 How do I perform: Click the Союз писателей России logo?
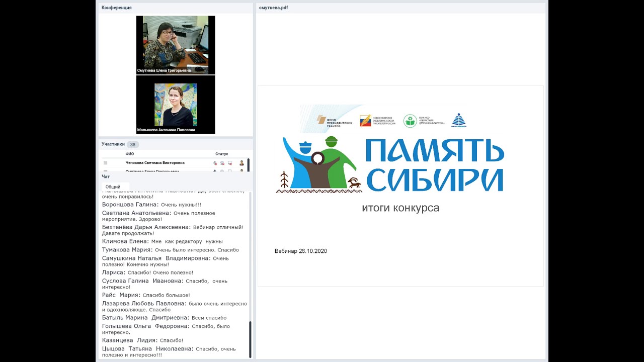coord(377,121)
